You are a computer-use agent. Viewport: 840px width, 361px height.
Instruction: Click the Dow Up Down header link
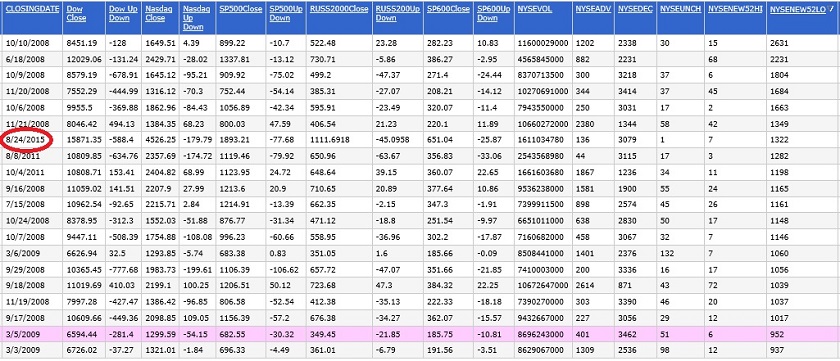point(123,13)
